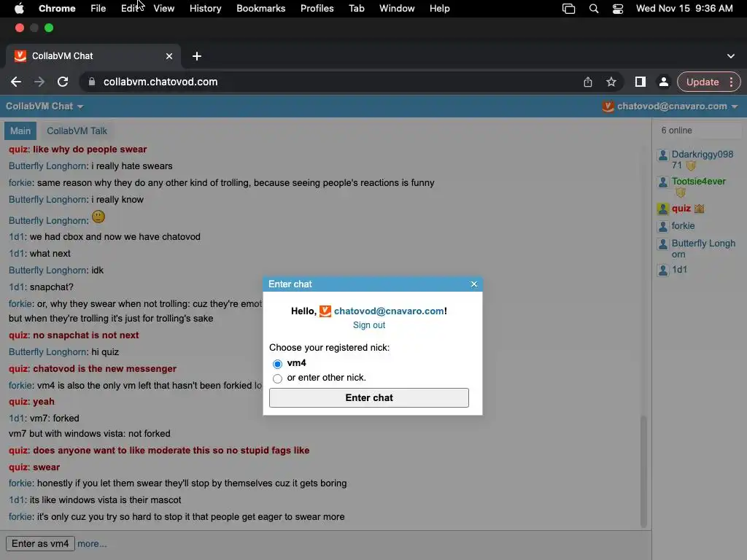The image size is (747, 560).
Task: Click Chatovod logo in dialog greeting
Action: [x=325, y=311]
